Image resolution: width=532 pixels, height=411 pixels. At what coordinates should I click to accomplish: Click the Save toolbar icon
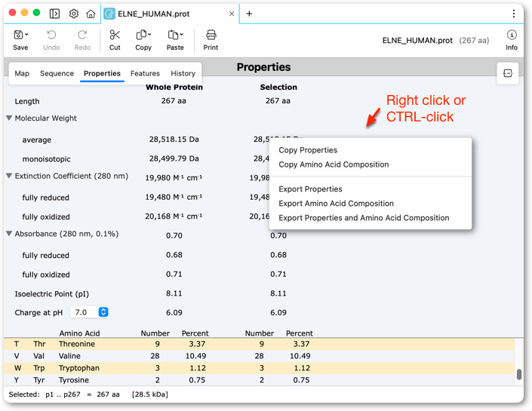(x=18, y=35)
